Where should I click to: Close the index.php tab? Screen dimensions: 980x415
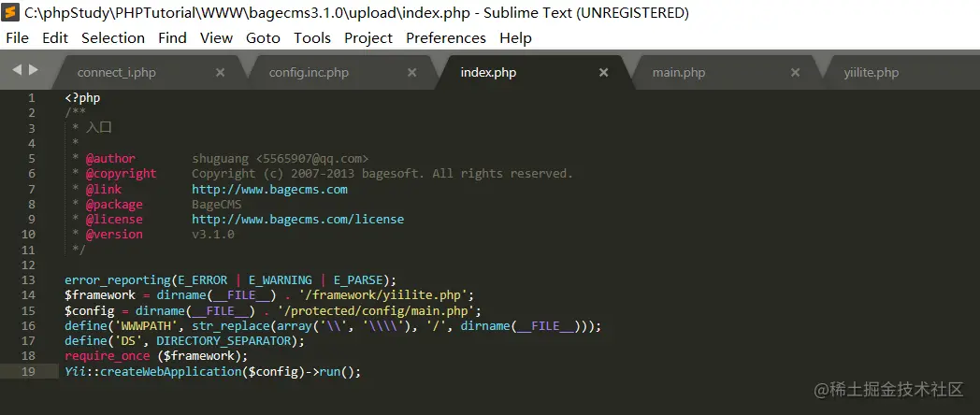click(x=604, y=73)
